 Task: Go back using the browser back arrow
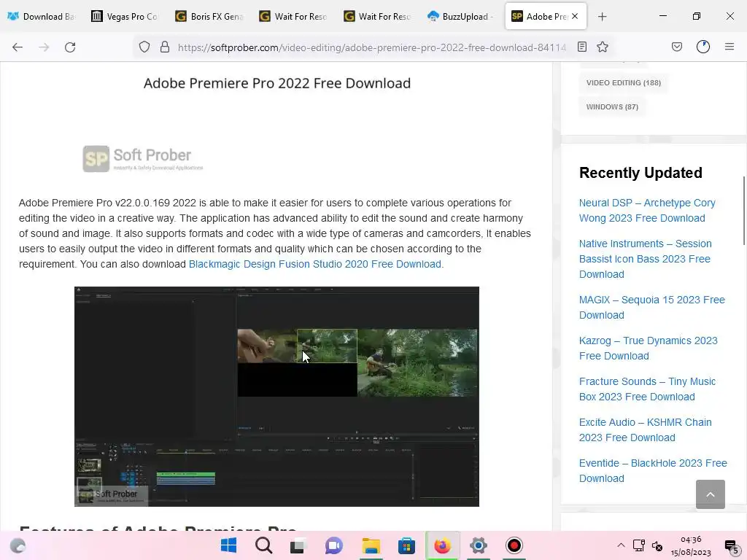pyautogui.click(x=18, y=47)
